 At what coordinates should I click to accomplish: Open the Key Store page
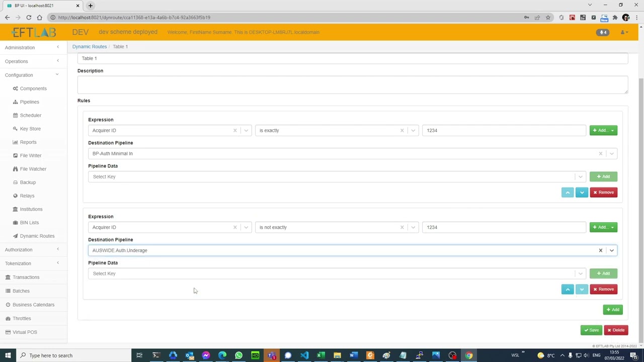[30, 129]
